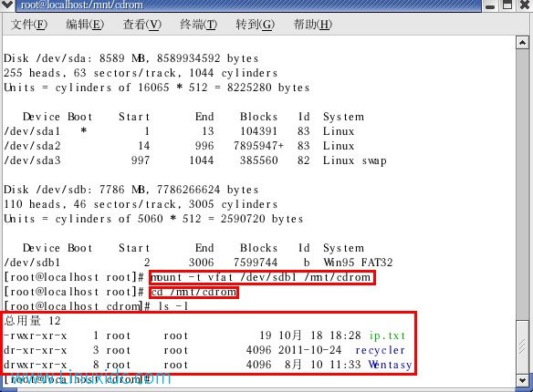Open the 帮助(H) menu
Screen dimensions: 533x392
313,25
